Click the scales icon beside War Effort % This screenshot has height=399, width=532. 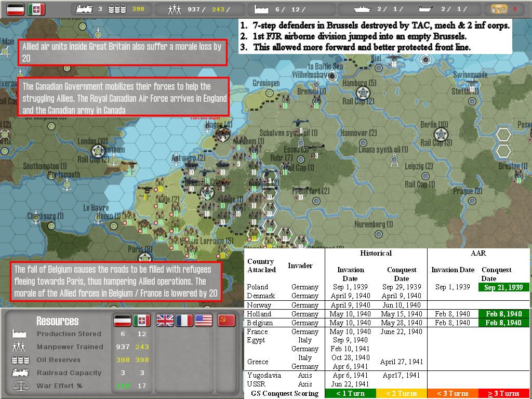click(20, 386)
